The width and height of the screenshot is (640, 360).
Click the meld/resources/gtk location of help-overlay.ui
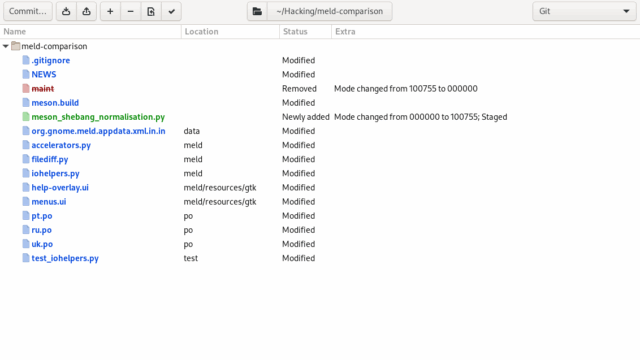click(x=220, y=187)
